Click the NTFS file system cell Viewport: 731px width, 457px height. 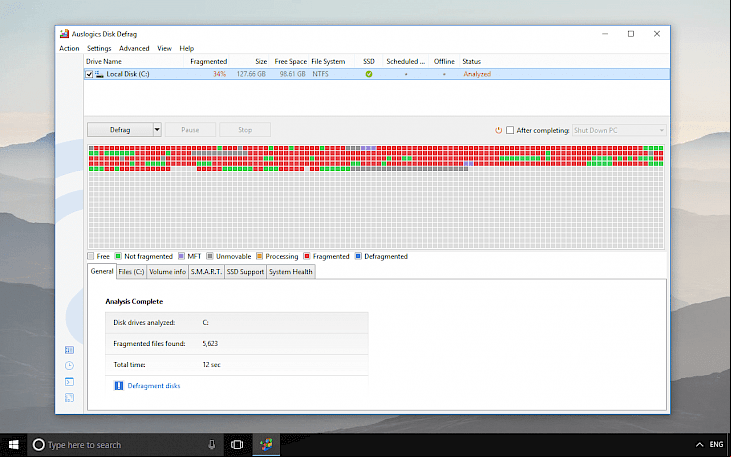click(x=320, y=74)
